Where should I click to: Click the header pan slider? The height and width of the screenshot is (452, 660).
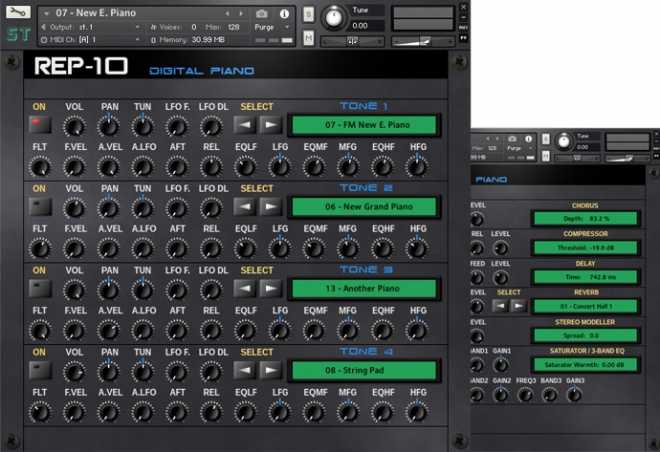[352, 42]
